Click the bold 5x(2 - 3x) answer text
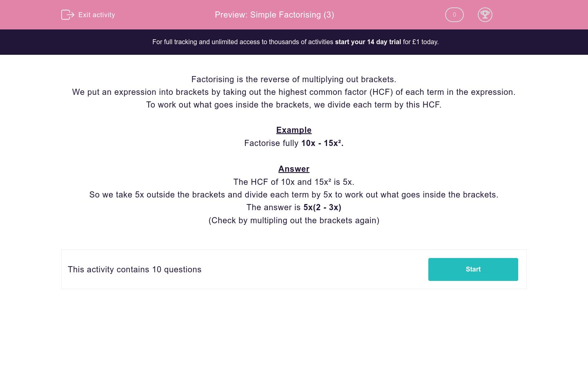This screenshot has height=368, width=588. coord(322,207)
